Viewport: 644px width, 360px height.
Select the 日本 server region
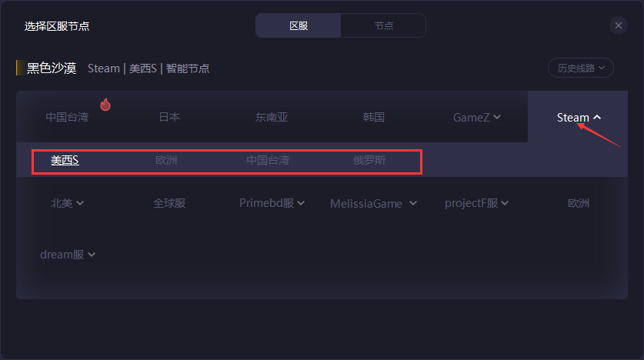(169, 117)
